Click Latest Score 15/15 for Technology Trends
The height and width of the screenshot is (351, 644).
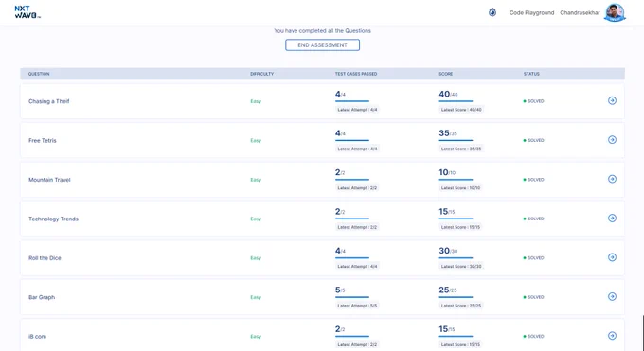point(461,227)
